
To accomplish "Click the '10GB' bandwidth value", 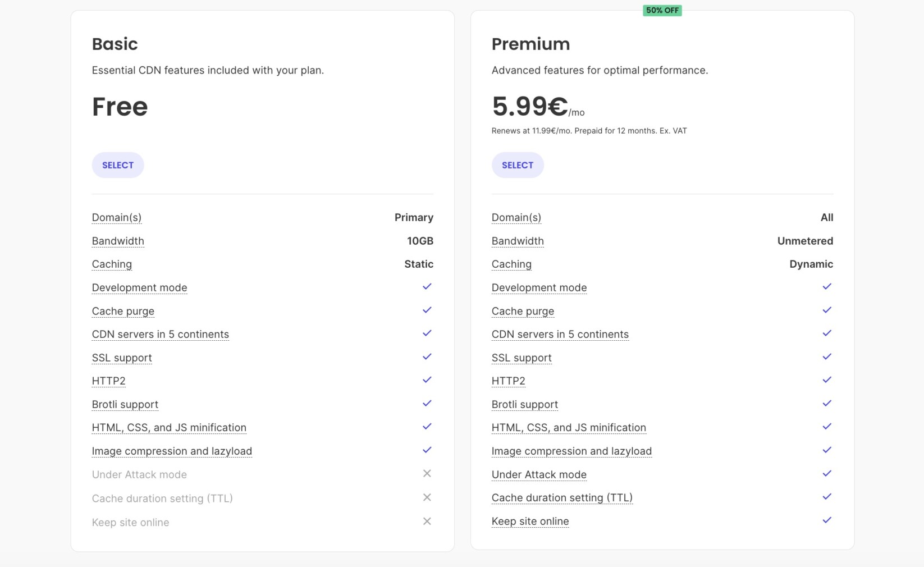I will pos(420,241).
